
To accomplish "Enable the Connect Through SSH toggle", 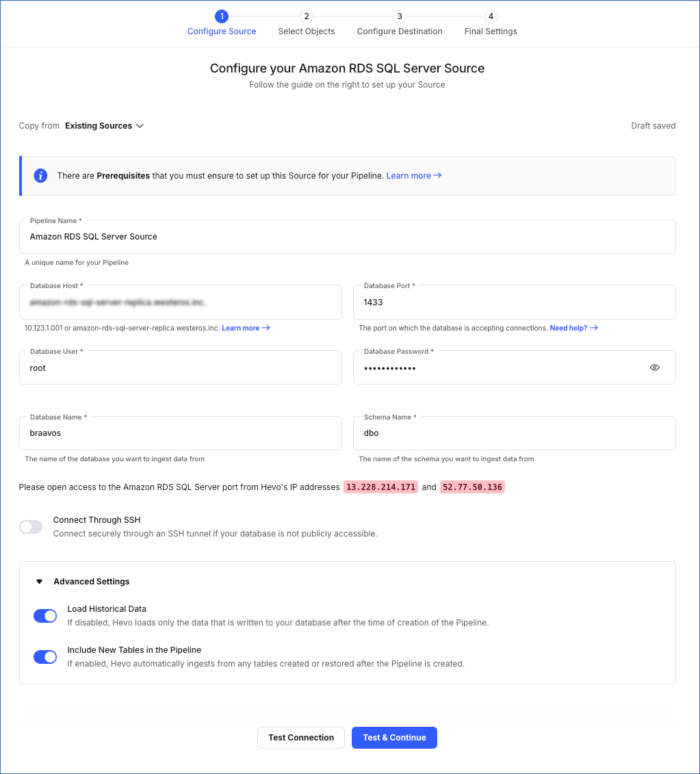I will [30, 527].
